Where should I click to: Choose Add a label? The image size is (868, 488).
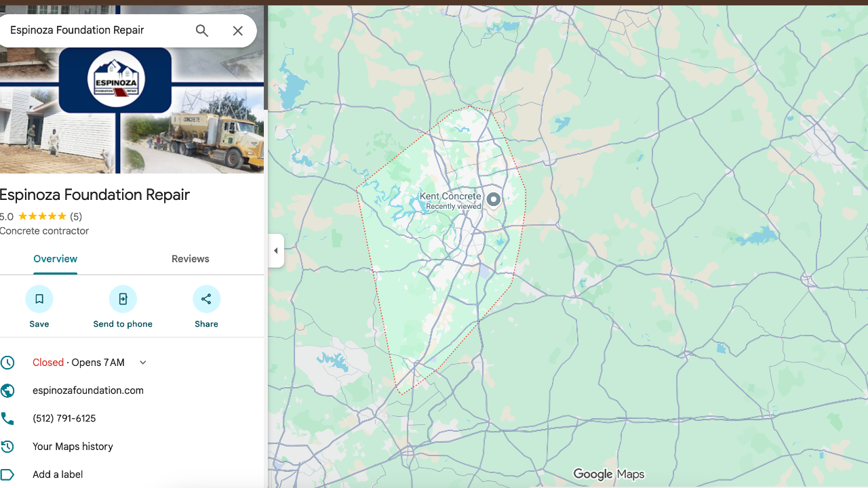tap(58, 474)
